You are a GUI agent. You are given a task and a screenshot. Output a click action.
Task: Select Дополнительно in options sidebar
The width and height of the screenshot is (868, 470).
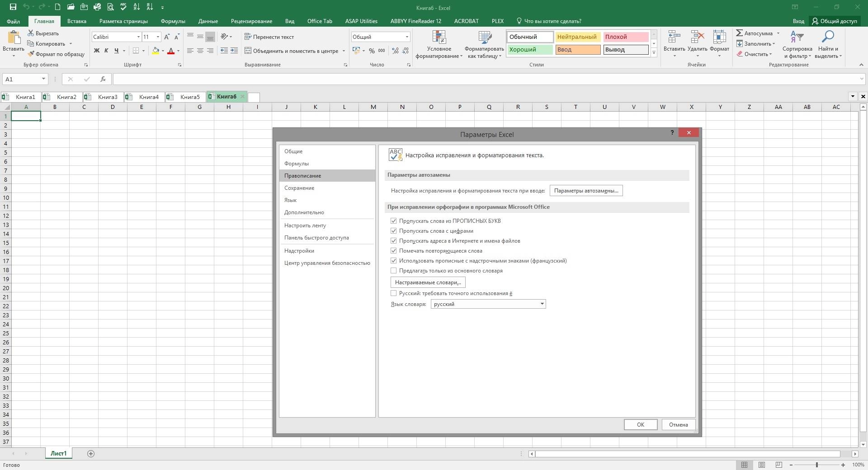coord(327,212)
